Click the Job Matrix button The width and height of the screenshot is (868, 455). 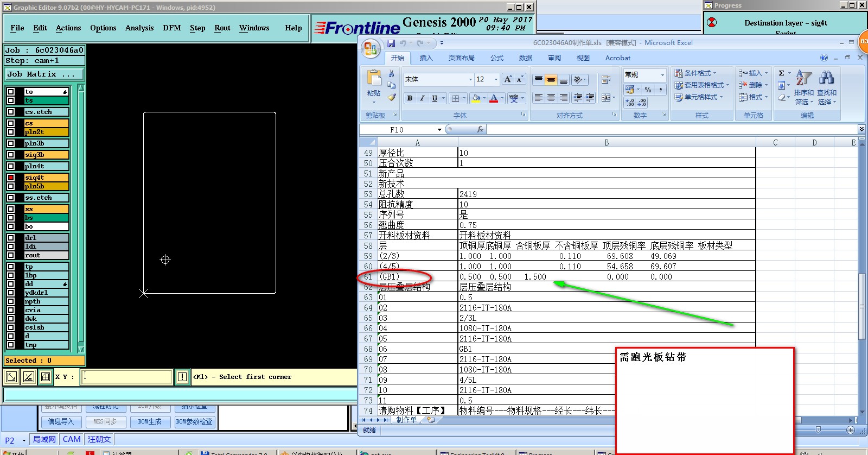(44, 74)
